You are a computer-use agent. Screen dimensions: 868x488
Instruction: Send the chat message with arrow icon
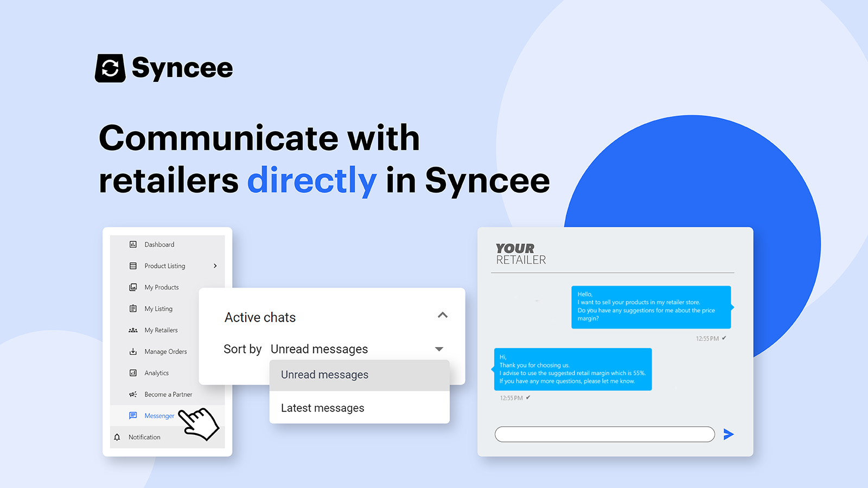(x=729, y=434)
